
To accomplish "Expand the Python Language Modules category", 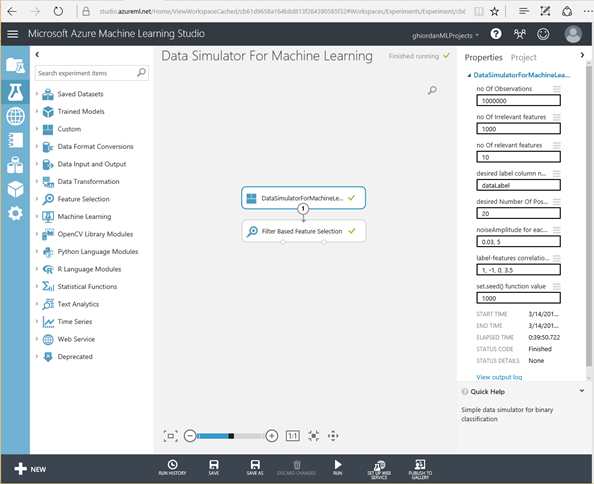I will 37,251.
